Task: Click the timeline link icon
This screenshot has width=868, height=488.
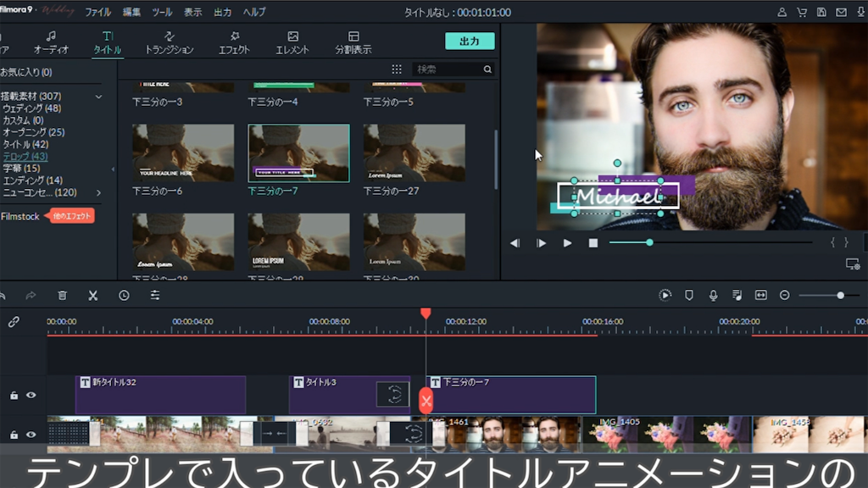Action: click(14, 322)
